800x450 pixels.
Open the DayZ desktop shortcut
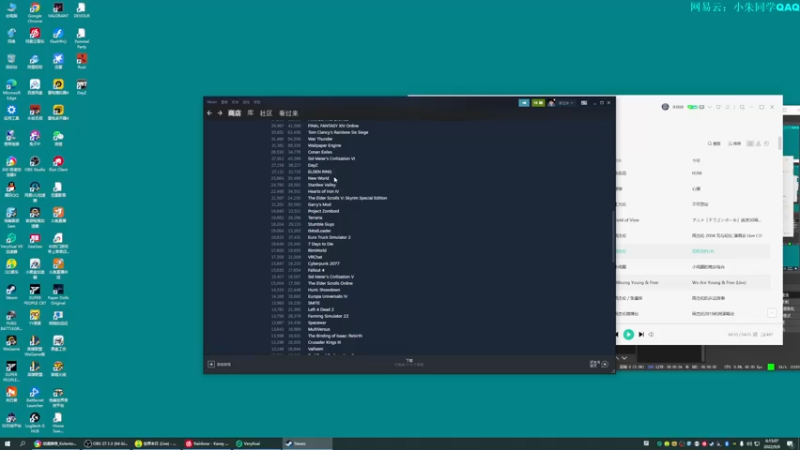coord(82,87)
